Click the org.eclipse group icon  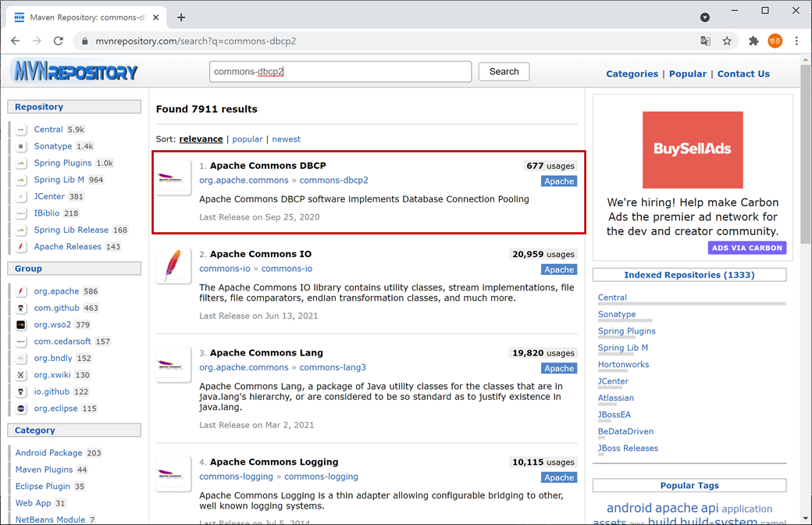click(x=21, y=409)
